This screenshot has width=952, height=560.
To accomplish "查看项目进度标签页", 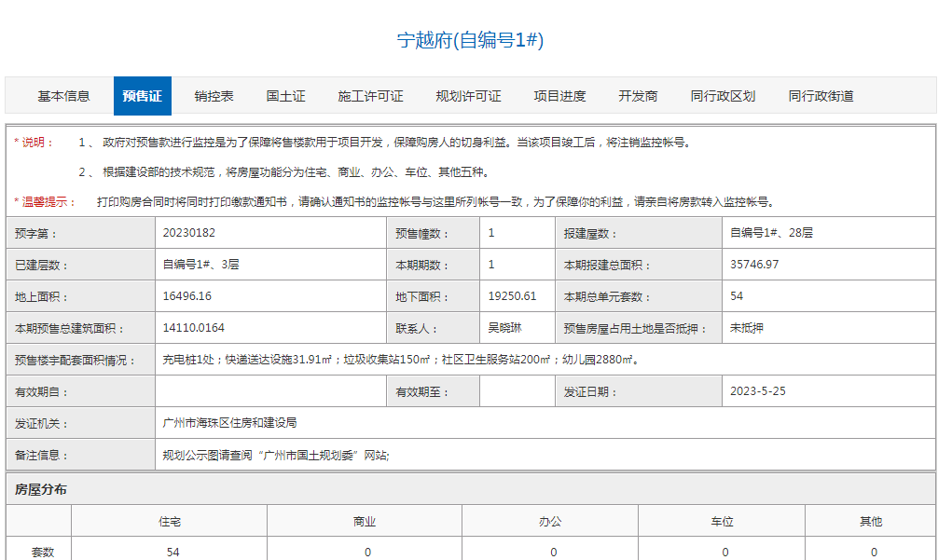I will (563, 94).
